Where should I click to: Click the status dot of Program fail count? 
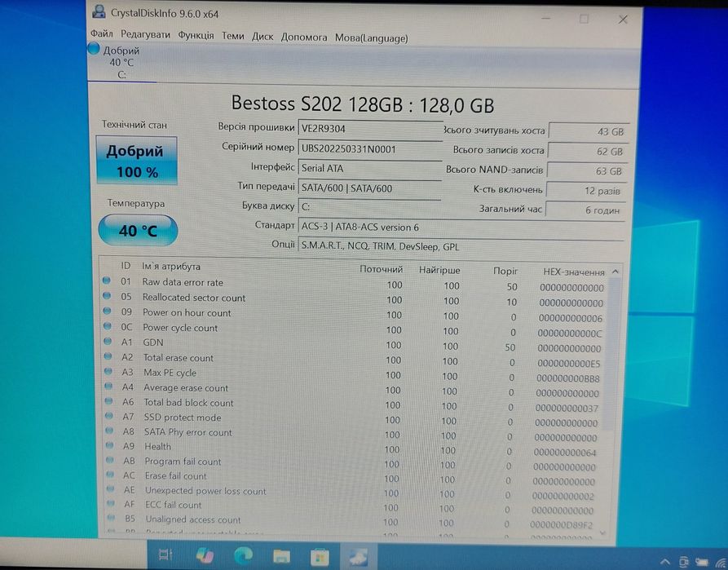click(110, 460)
